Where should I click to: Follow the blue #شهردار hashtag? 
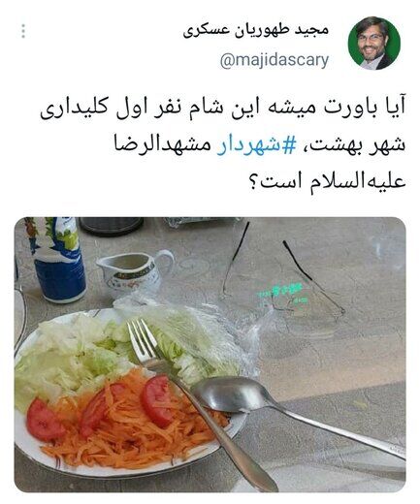(256, 145)
